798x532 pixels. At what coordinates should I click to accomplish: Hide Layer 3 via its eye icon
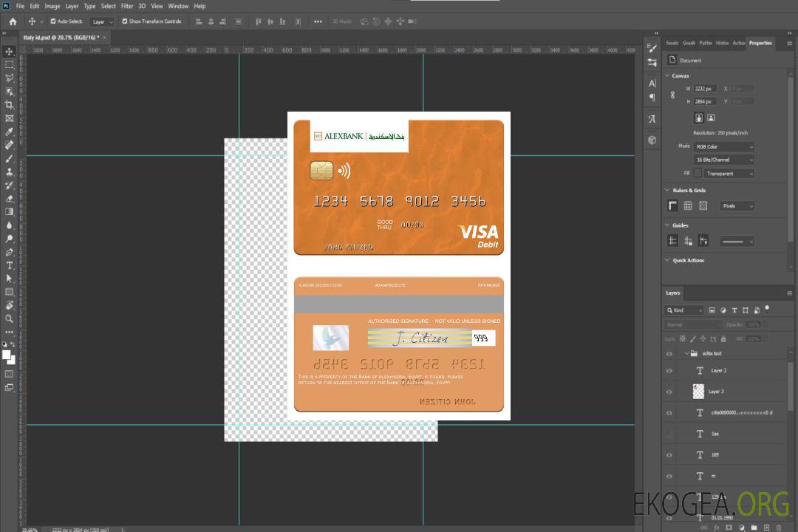tap(669, 392)
